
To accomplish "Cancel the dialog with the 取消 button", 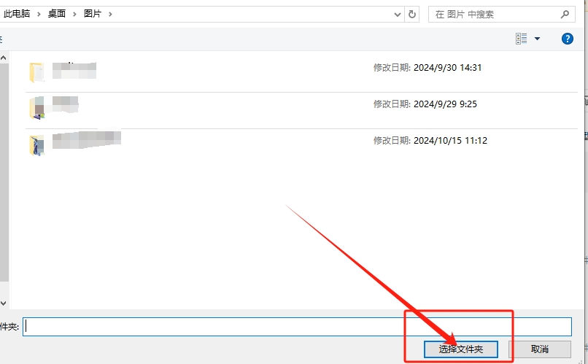I will (x=539, y=349).
